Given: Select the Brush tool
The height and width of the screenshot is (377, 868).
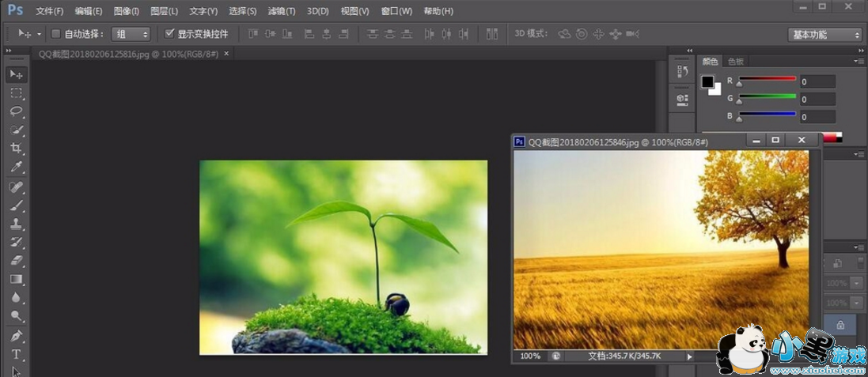Looking at the screenshot, I should pyautogui.click(x=16, y=205).
